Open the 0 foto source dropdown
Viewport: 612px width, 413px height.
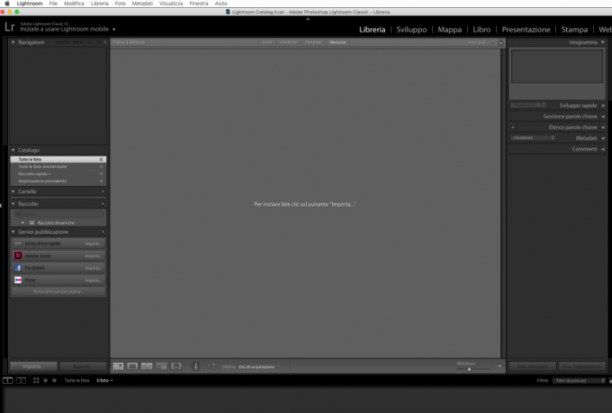(x=105, y=380)
